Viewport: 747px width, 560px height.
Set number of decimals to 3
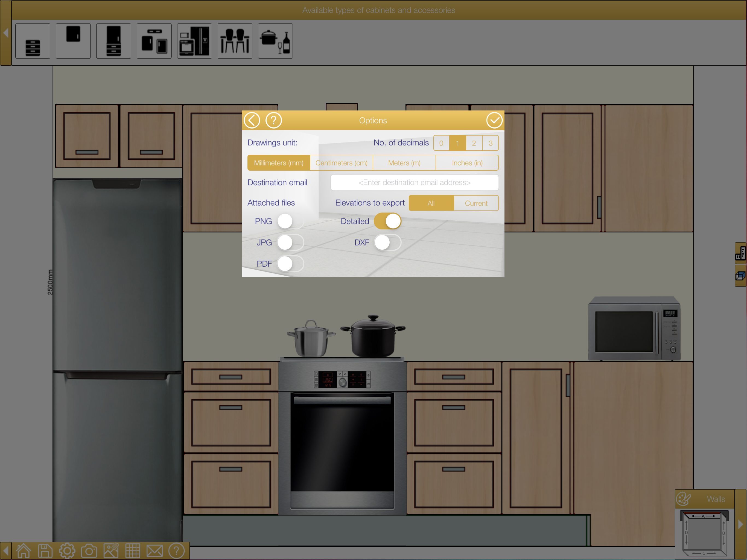491,143
